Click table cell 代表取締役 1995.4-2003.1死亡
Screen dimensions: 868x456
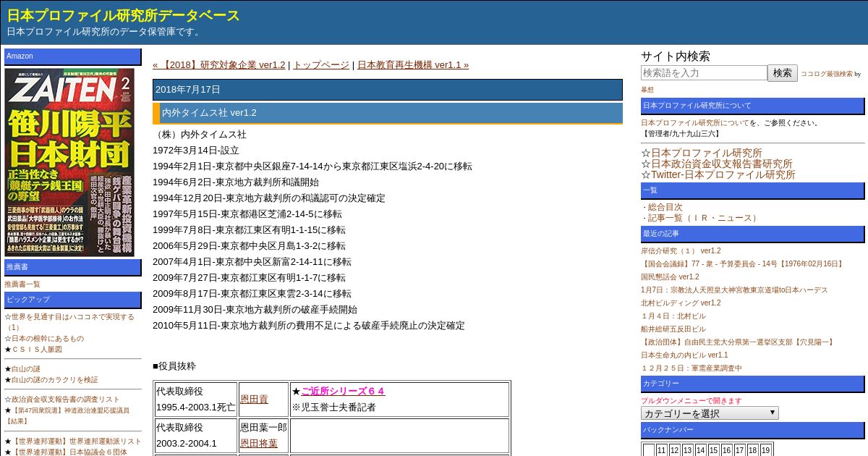click(196, 400)
